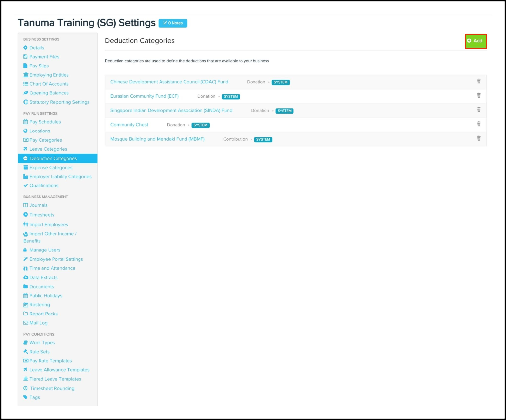Click the Pay Schedules calendar icon
The height and width of the screenshot is (420, 506).
point(25,122)
